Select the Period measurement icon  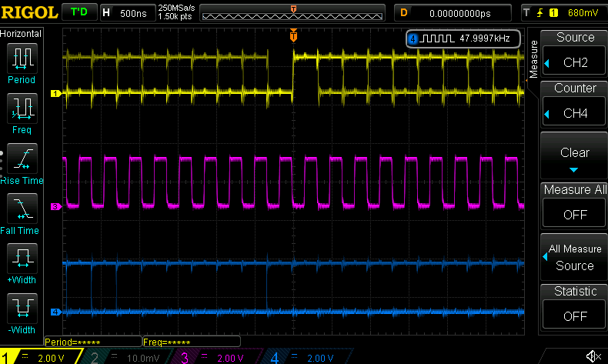click(x=22, y=58)
